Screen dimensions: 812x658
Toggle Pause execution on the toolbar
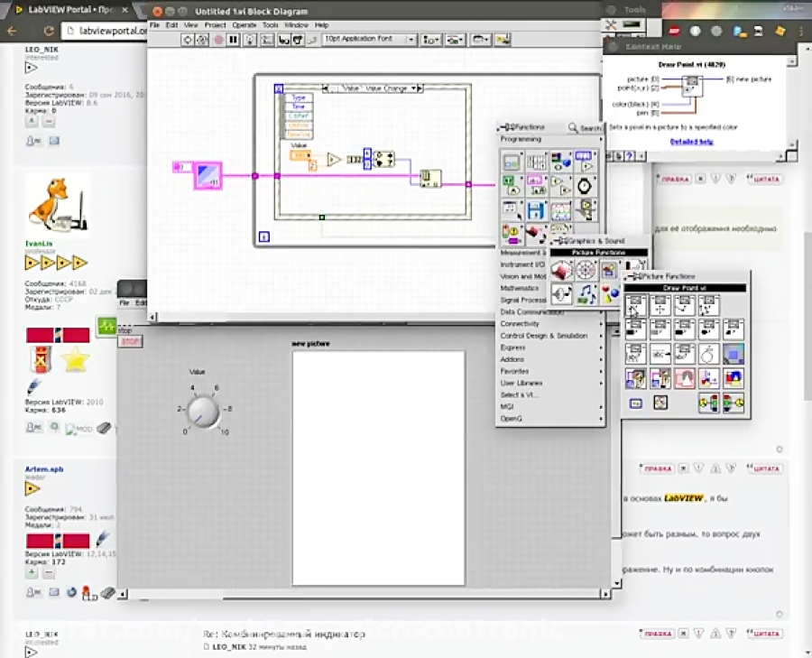coord(235,39)
